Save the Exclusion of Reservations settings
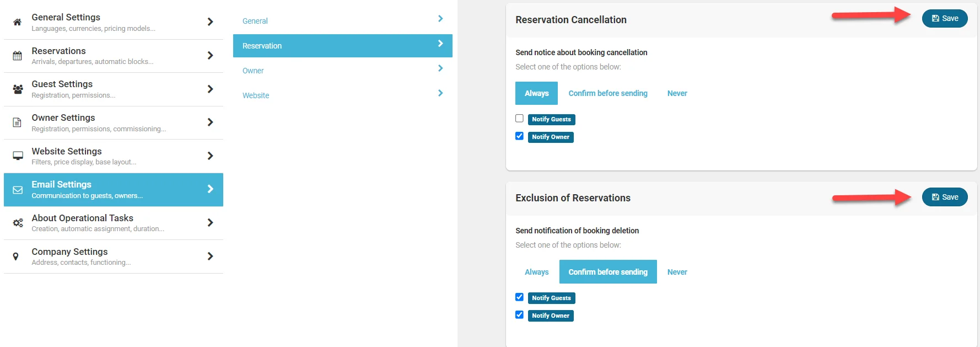Image resolution: width=980 pixels, height=347 pixels. coord(945,197)
